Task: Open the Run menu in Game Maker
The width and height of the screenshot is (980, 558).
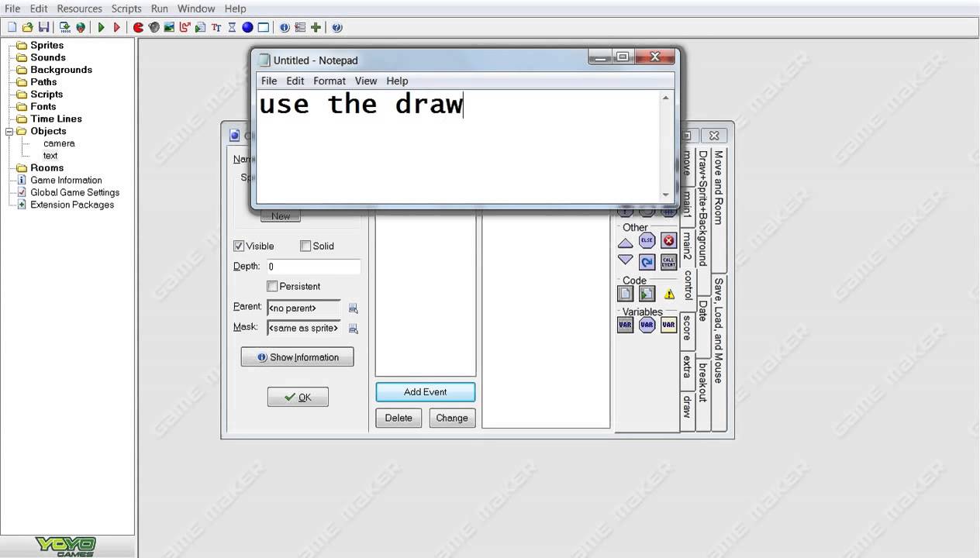Action: click(160, 9)
